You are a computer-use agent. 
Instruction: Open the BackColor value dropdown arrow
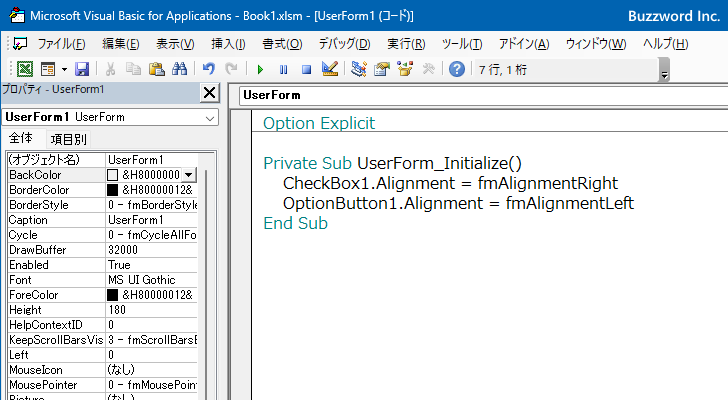(x=188, y=175)
